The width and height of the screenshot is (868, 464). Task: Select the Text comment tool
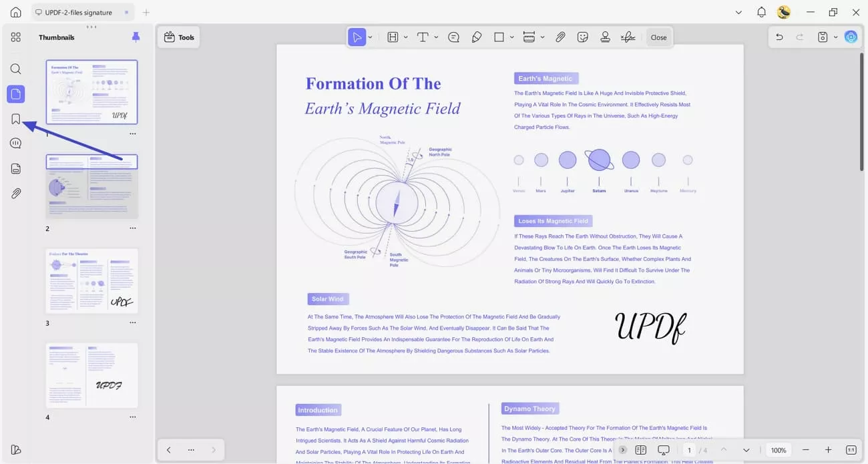pyautogui.click(x=423, y=37)
